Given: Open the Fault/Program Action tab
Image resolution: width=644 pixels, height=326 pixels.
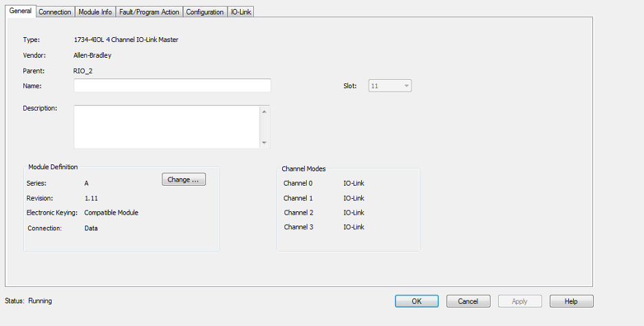Looking at the screenshot, I should click(x=149, y=12).
